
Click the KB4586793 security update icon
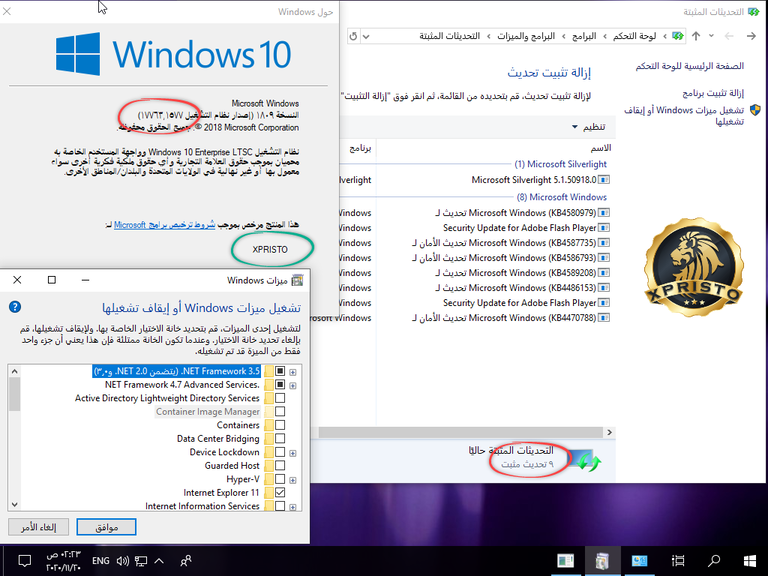click(x=604, y=258)
